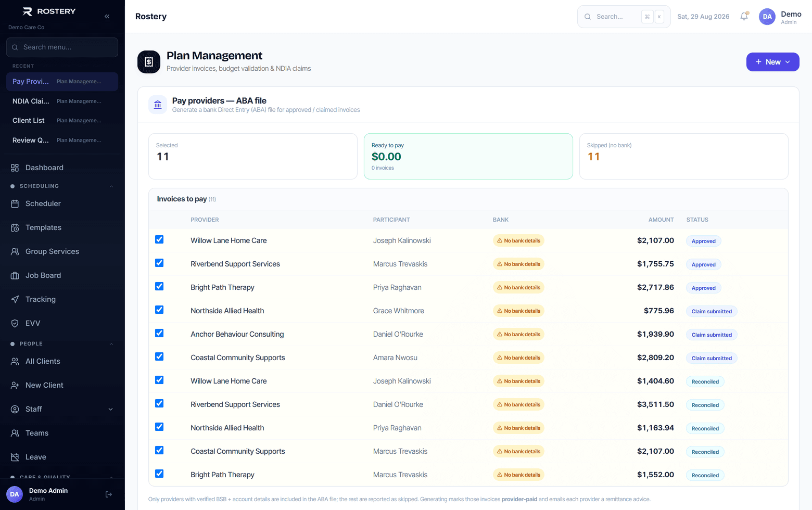Viewport: 812px width, 510px height.
Task: Click the Job Board briefcase icon
Action: coord(15,275)
